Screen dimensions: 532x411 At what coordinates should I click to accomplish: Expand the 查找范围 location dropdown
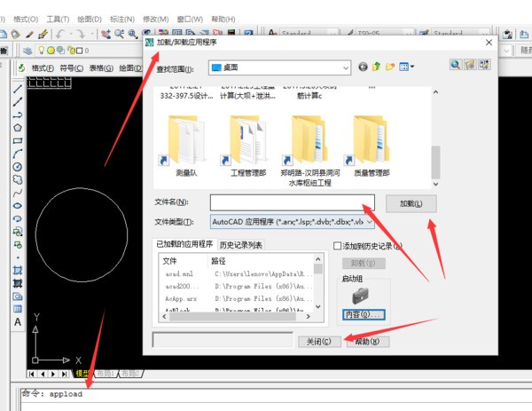click(x=346, y=68)
